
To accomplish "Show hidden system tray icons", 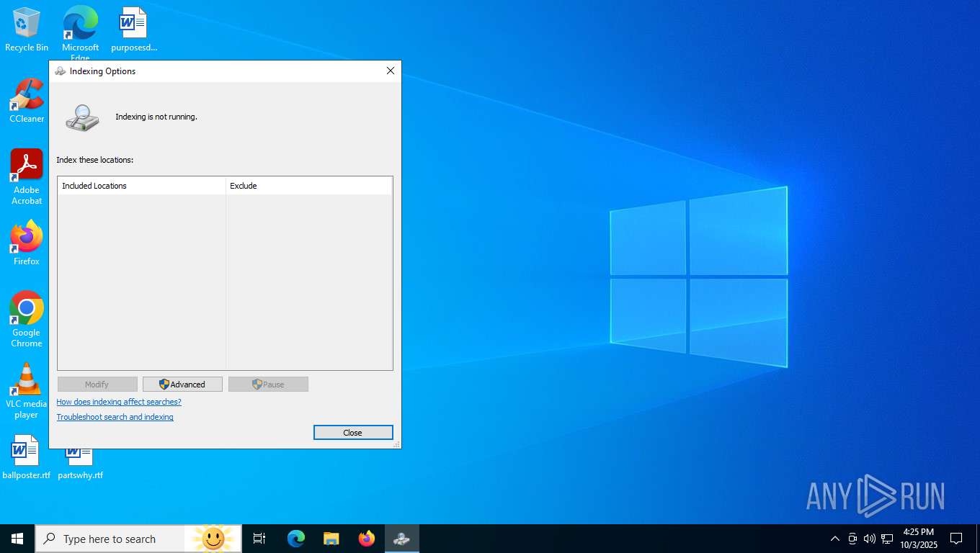I will (835, 539).
